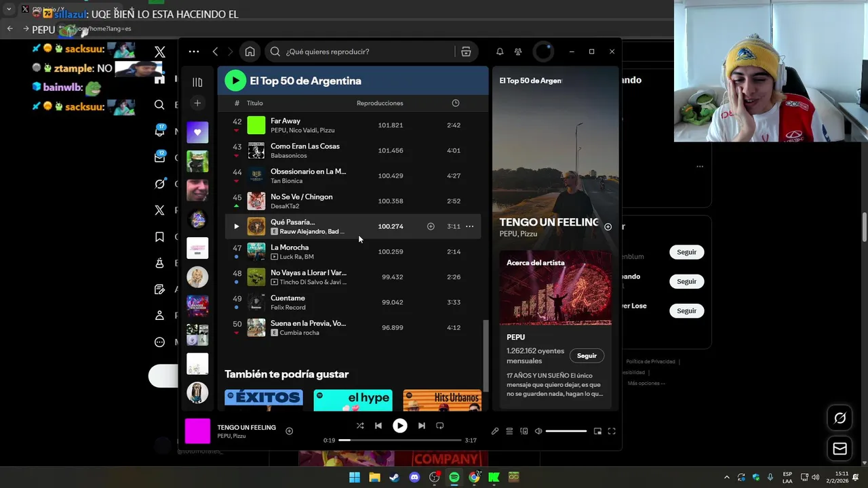Open the Browse icon in the search bar
This screenshot has height=488, width=868.
pos(466,52)
